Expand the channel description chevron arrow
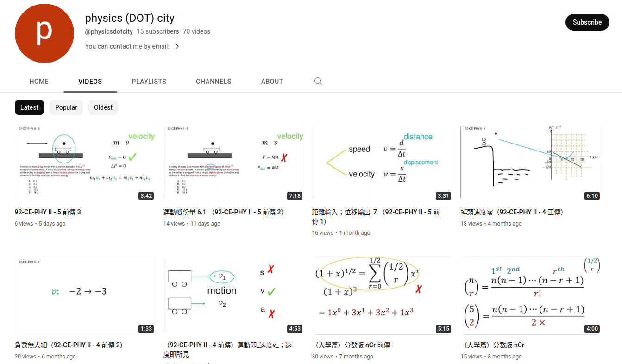The width and height of the screenshot is (622, 364). click(x=176, y=46)
